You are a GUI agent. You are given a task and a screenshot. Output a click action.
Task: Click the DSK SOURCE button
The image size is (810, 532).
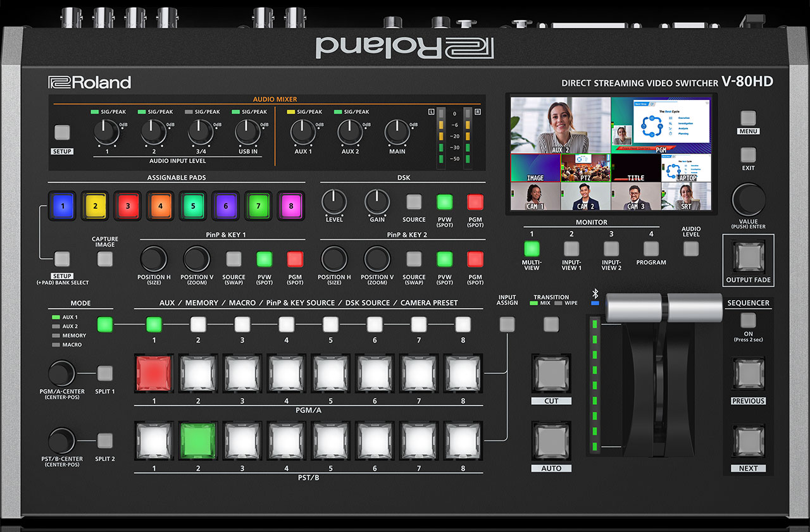(414, 202)
